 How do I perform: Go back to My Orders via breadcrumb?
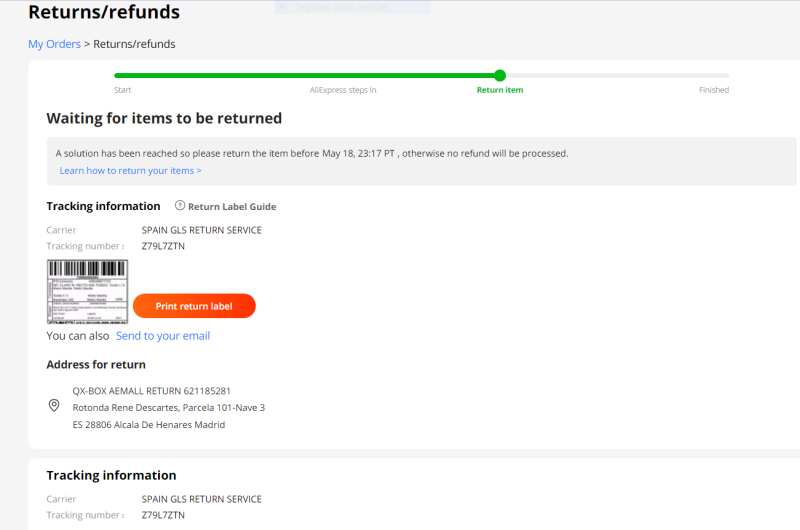coord(54,44)
